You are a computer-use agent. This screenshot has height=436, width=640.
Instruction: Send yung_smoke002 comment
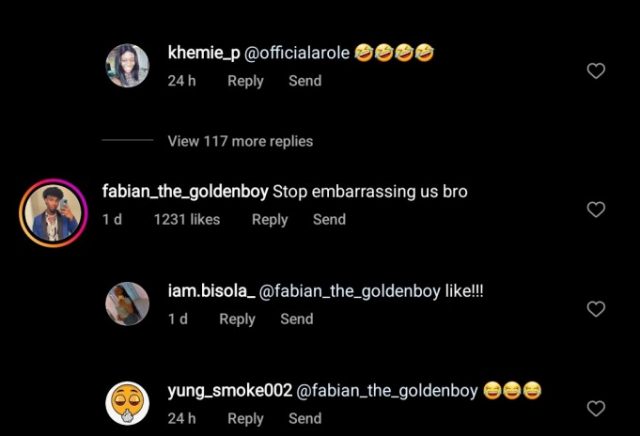[305, 418]
